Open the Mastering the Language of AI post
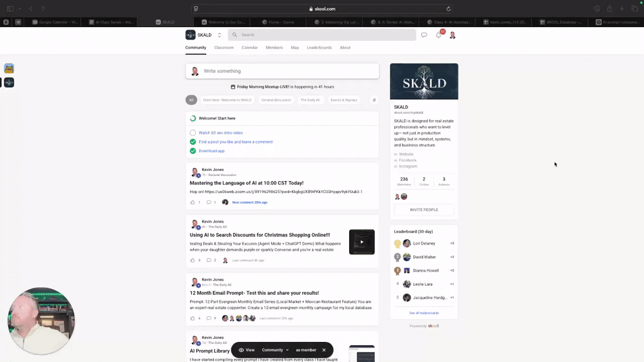Viewport: 644px width, 362px height. [x=247, y=183]
